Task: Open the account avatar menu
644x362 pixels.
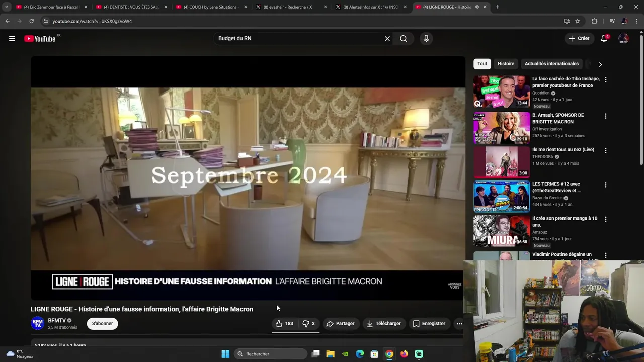Action: tap(623, 39)
